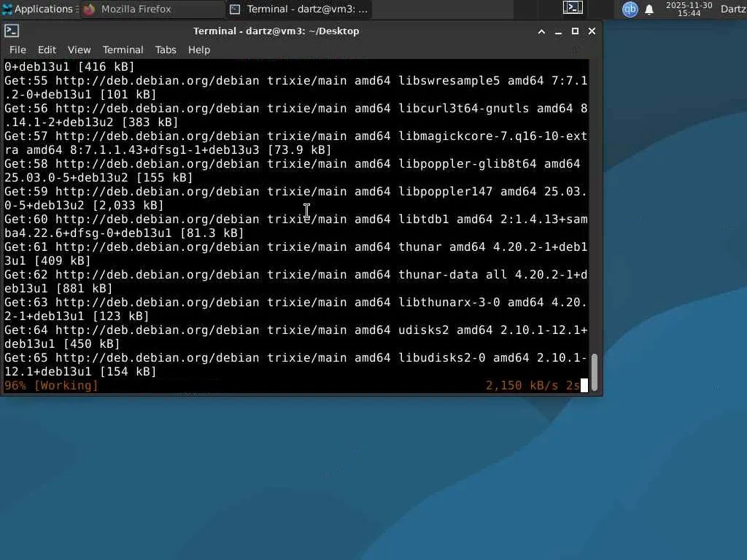The image size is (747, 560).
Task: Open the Terminal menu
Action: point(123,50)
